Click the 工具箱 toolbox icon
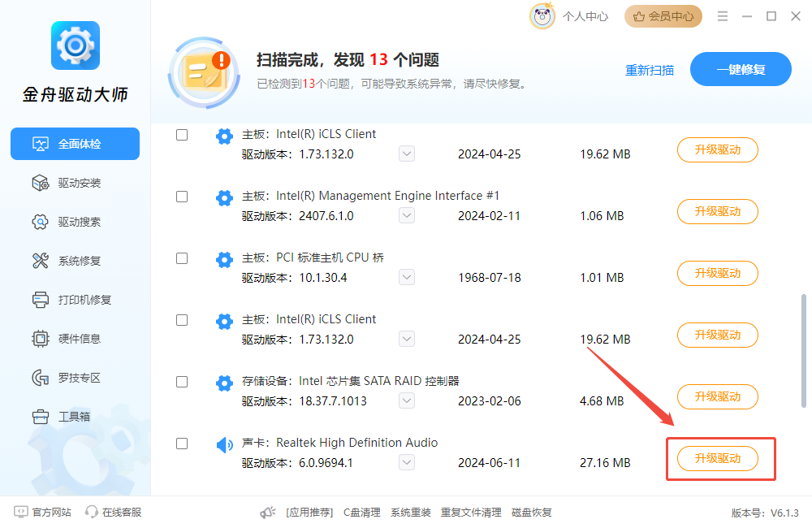 tap(41, 417)
